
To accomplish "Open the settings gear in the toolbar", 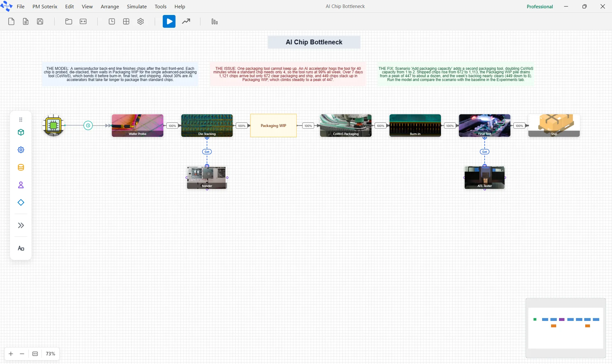I will point(140,21).
